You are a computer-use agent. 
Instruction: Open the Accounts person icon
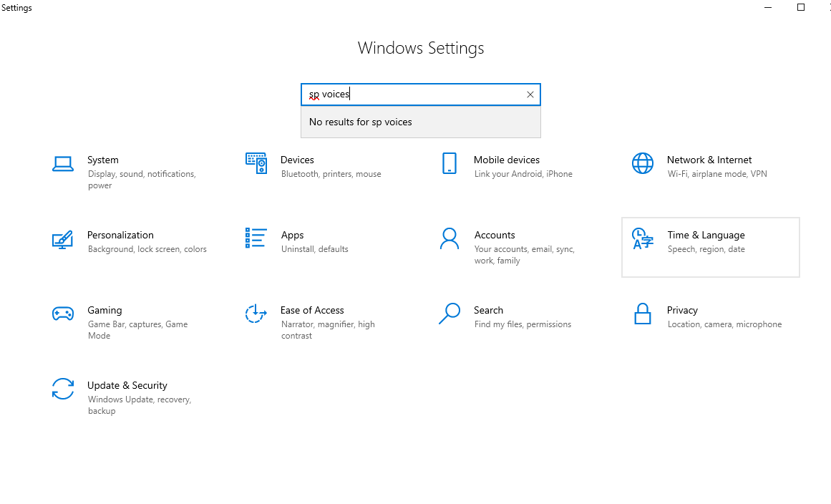click(x=449, y=238)
